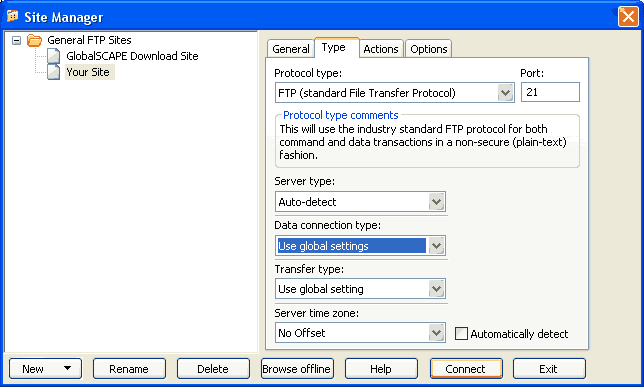Viewport: 644px width, 387px height.
Task: Close the Site Manager window
Action: tap(628, 17)
